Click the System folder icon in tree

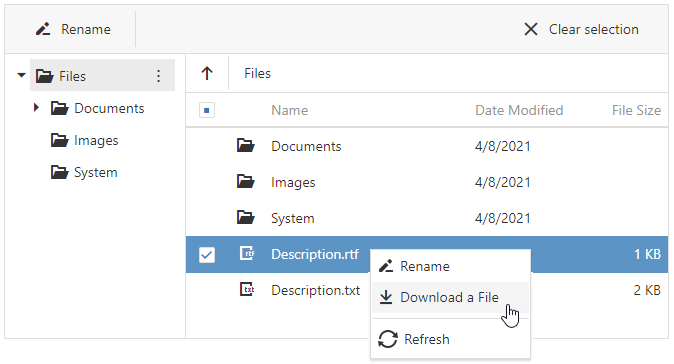click(59, 172)
